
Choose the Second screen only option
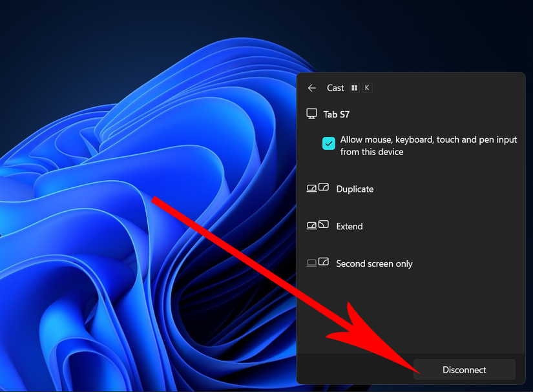411,263
